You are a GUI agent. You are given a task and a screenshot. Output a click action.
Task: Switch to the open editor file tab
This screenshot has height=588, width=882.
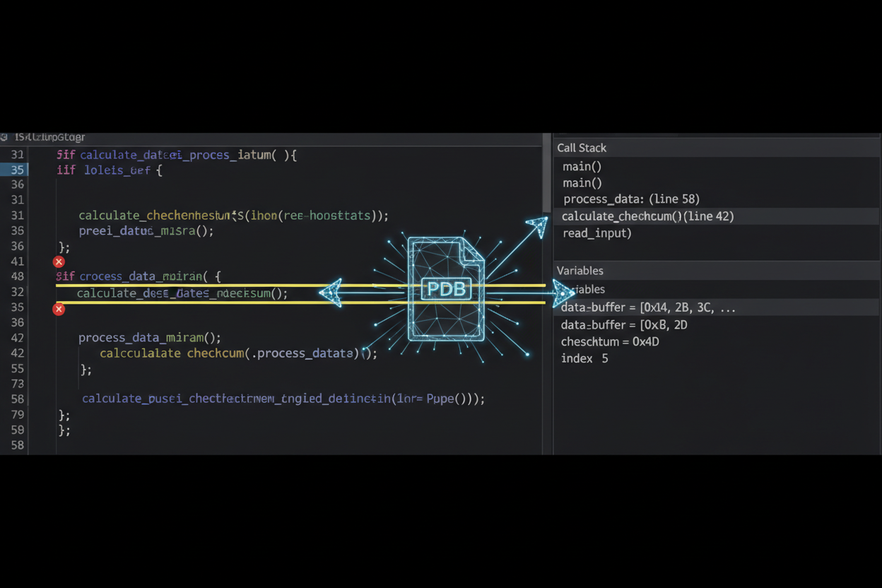pos(49,137)
